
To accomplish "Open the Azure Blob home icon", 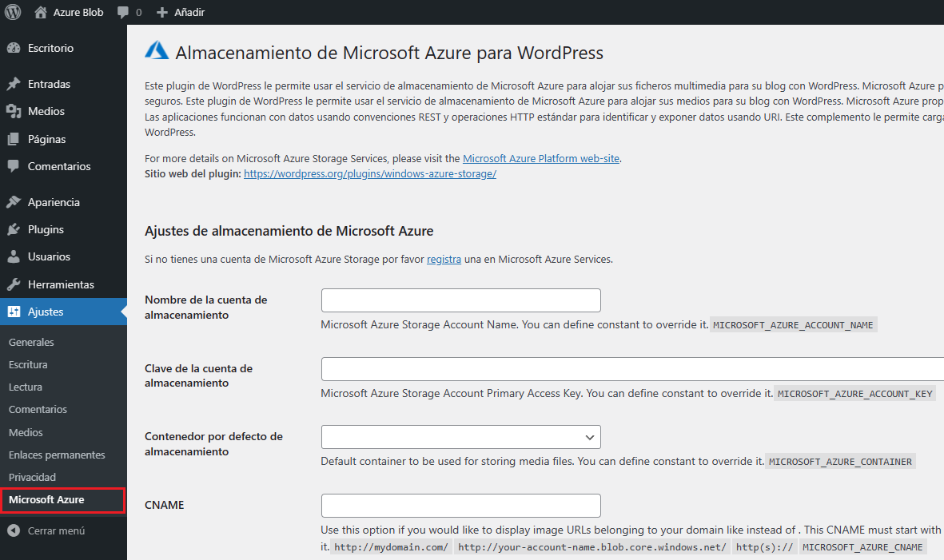I will coord(40,12).
